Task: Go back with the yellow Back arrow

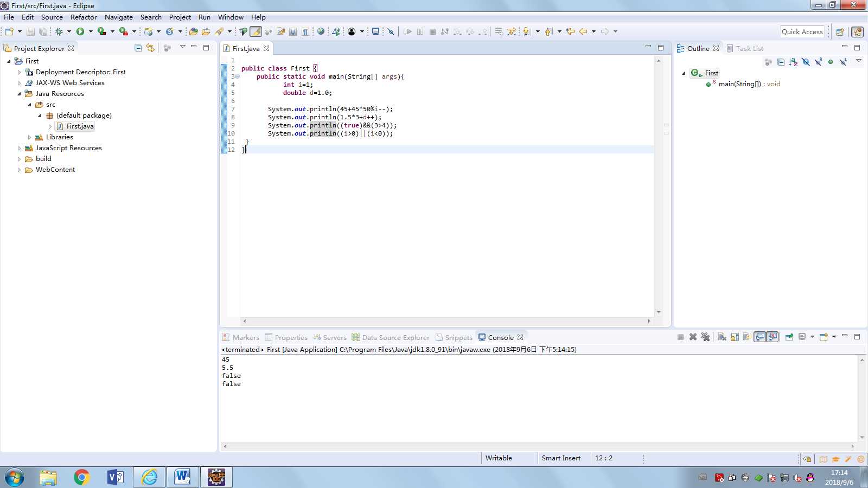Action: pyautogui.click(x=583, y=31)
